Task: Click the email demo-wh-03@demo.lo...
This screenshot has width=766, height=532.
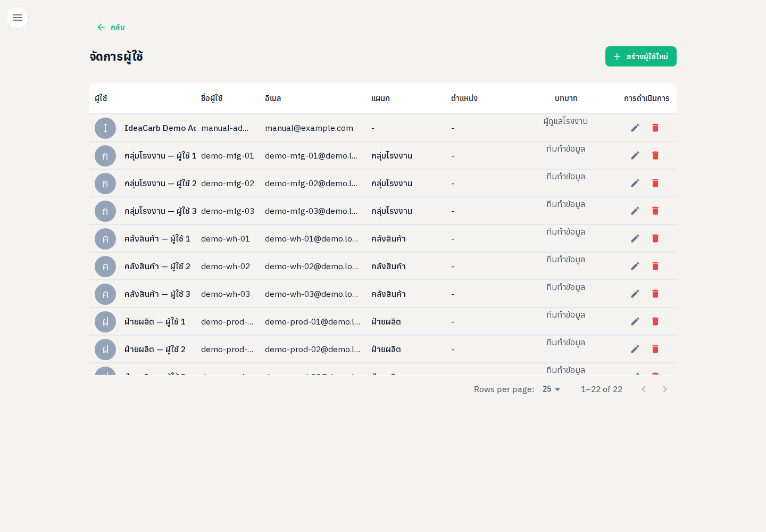Action: click(x=312, y=294)
